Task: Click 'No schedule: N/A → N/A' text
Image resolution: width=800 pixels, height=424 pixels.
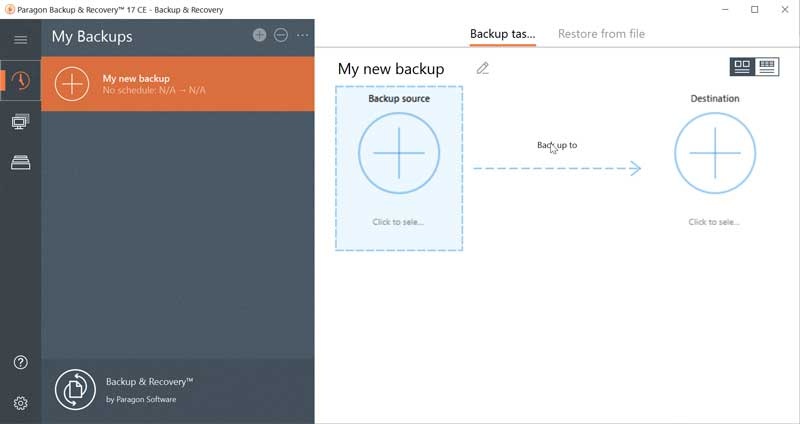Action: tap(154, 90)
